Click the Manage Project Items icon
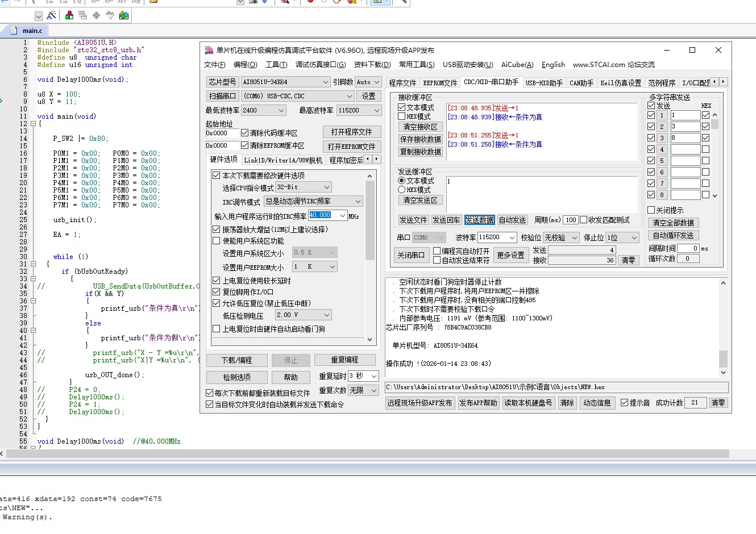Viewport: 756px width, 534px height. click(x=69, y=15)
